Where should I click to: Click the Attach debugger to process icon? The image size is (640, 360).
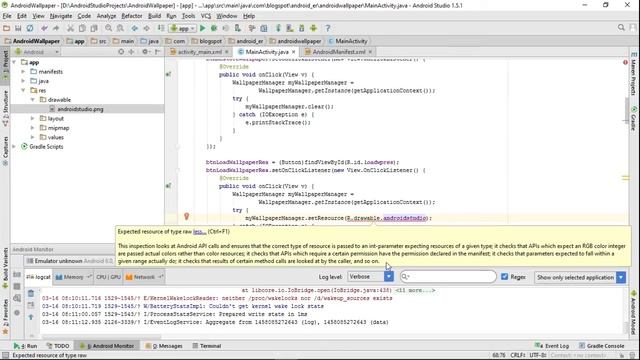point(238,28)
